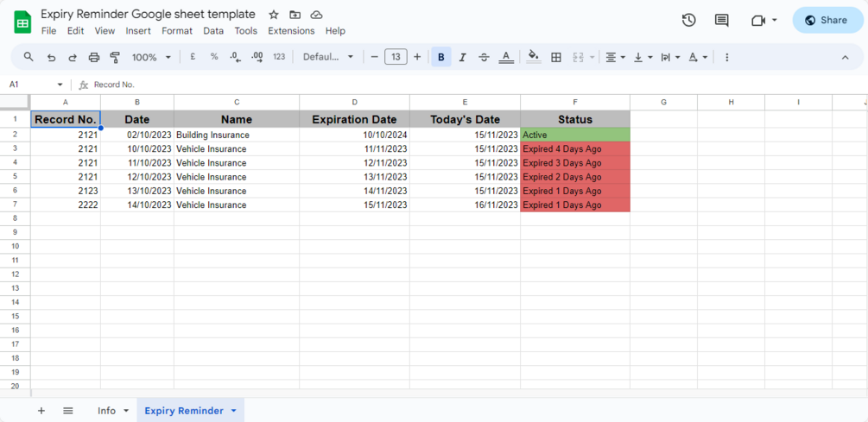Star the Expiry Reminder document
The width and height of the screenshot is (868, 422).
274,15
